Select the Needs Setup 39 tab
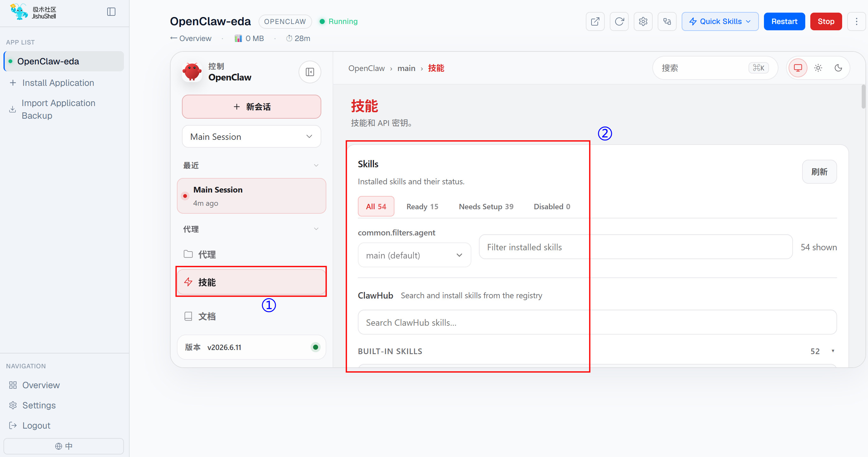Viewport: 868px width, 457px height. pos(486,206)
